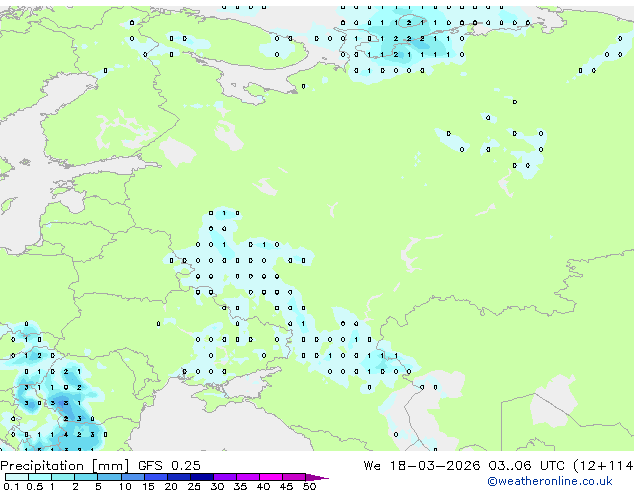Select the 2–5 mm legend swatch
The height and width of the screenshot is (490, 634).
coord(86,477)
